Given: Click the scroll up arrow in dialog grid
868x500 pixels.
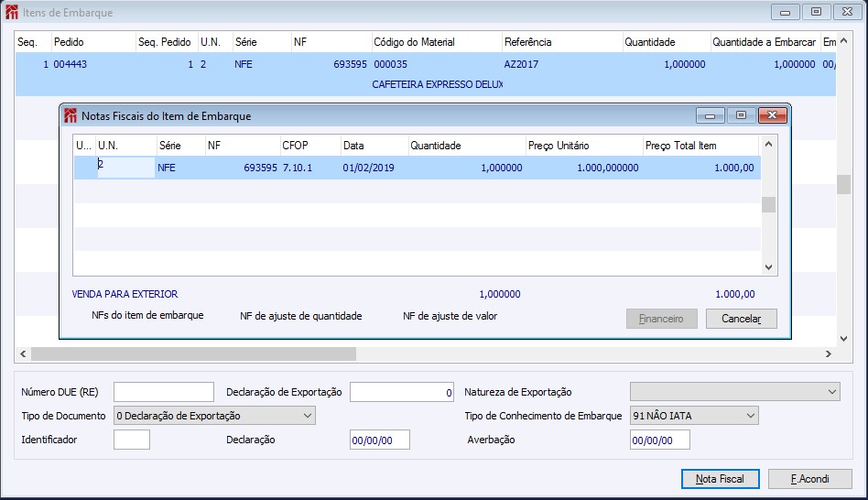Looking at the screenshot, I should coord(768,144).
